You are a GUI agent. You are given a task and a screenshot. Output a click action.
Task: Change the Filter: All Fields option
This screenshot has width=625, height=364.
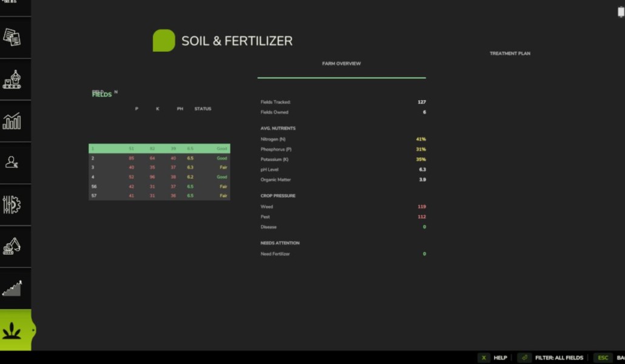click(559, 357)
